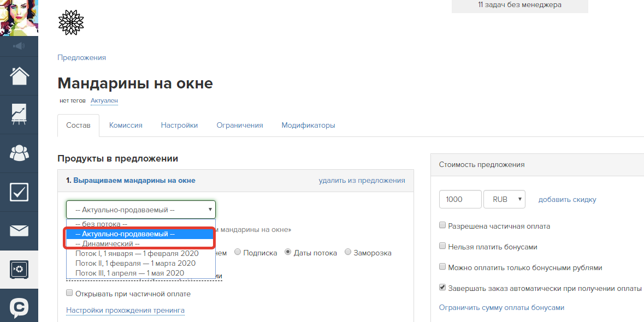Select 'Поток III, 1 апреля — 1 мая 2020'
Image resolution: width=644 pixels, height=322 pixels.
point(141,273)
